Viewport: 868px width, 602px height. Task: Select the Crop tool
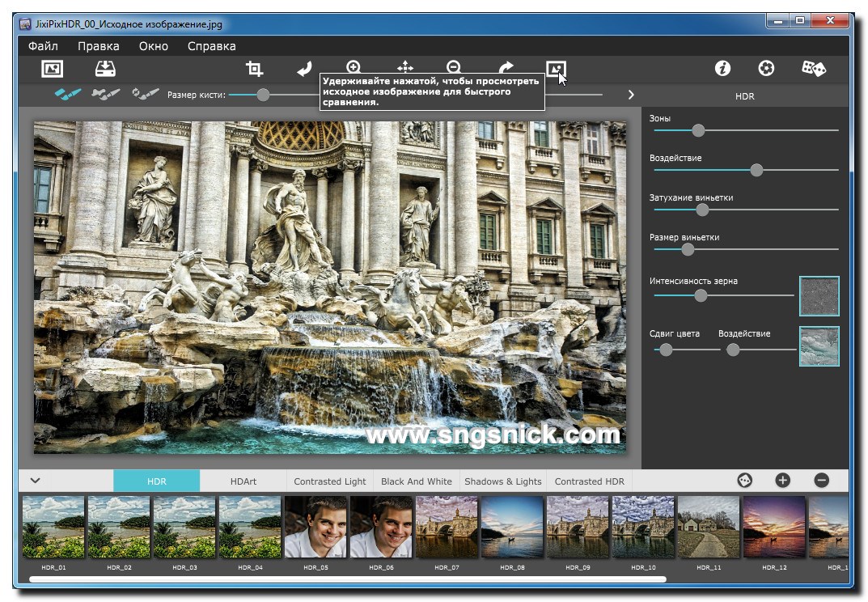[x=255, y=69]
